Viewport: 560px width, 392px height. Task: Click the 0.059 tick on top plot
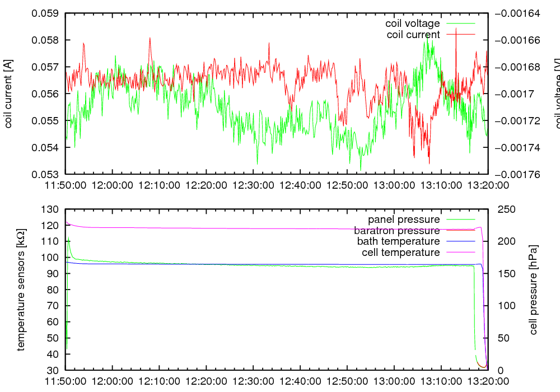tap(47, 13)
